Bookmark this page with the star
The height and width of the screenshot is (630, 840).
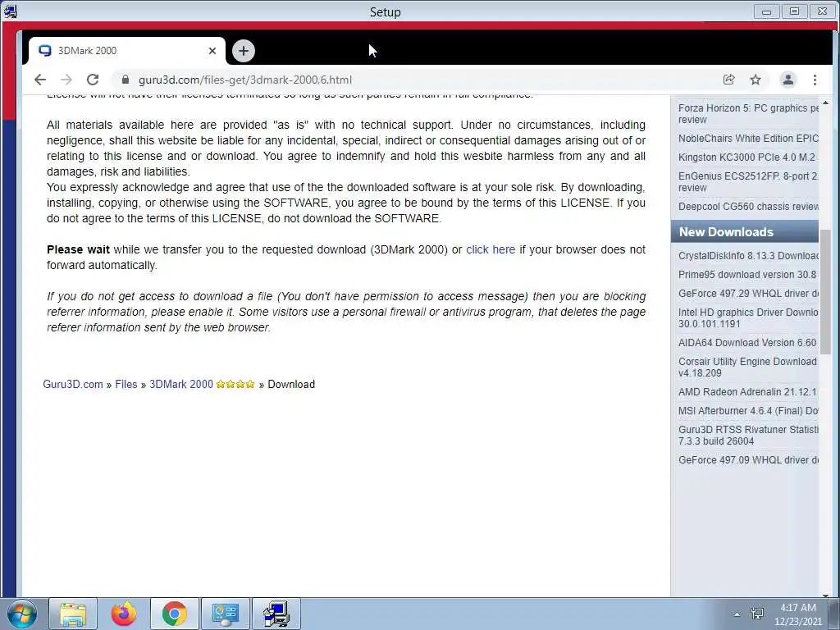pyautogui.click(x=756, y=80)
